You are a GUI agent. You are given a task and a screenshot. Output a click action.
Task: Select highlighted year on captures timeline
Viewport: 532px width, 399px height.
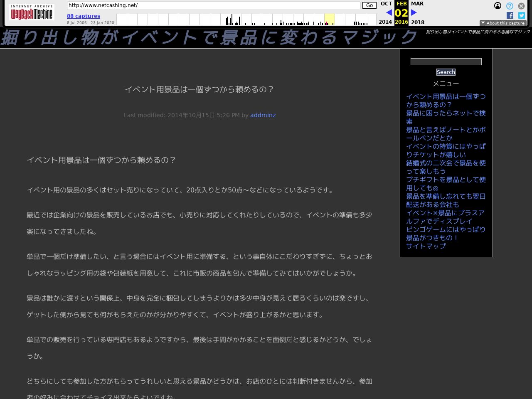pos(329,20)
